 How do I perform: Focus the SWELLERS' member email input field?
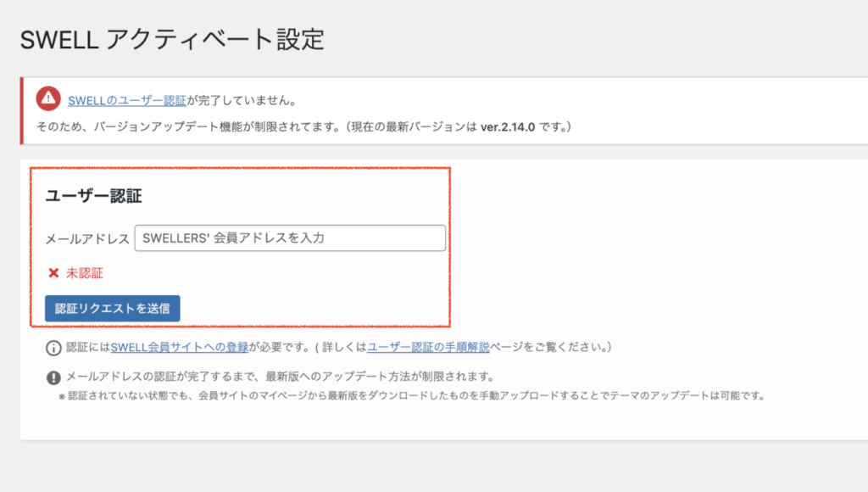click(289, 238)
